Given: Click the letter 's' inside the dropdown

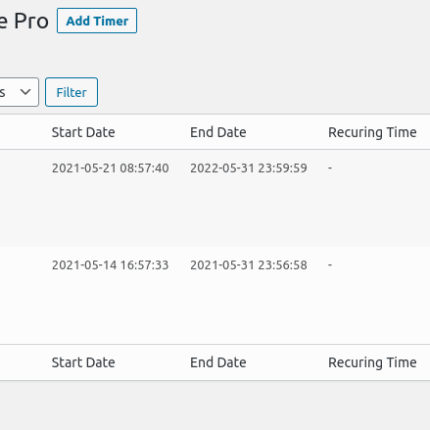Looking at the screenshot, I should (x=2, y=92).
